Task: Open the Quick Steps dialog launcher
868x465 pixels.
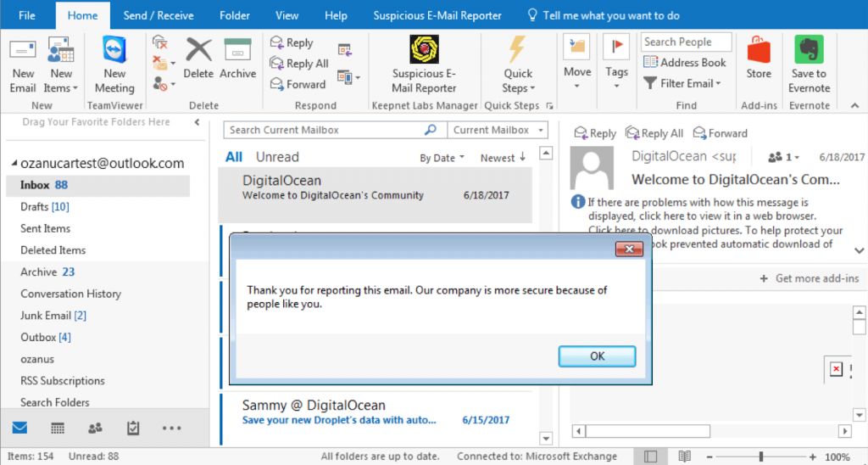Action: click(x=549, y=105)
